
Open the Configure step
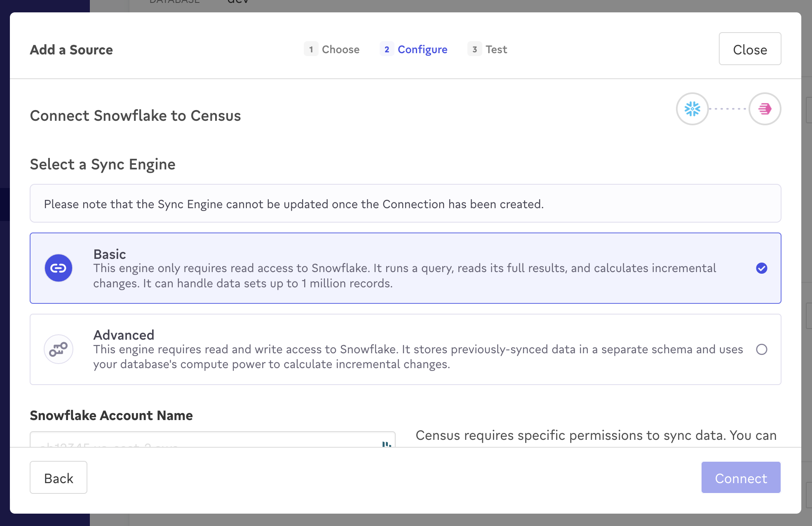422,49
